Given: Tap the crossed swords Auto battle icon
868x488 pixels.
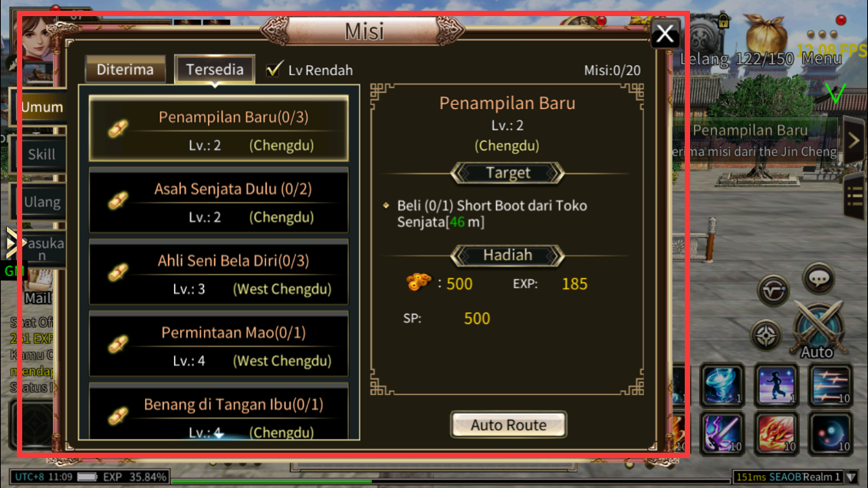Looking at the screenshot, I should (x=817, y=329).
